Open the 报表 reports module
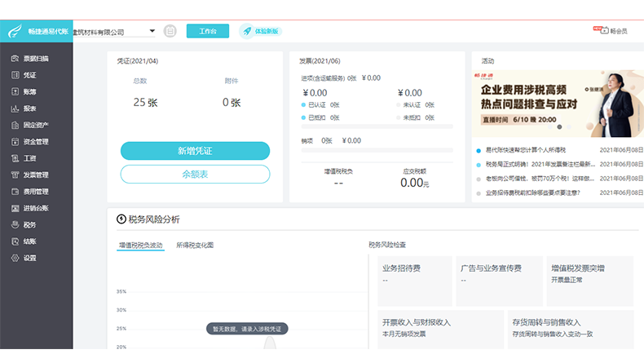The height and width of the screenshot is (363, 644). [29, 108]
